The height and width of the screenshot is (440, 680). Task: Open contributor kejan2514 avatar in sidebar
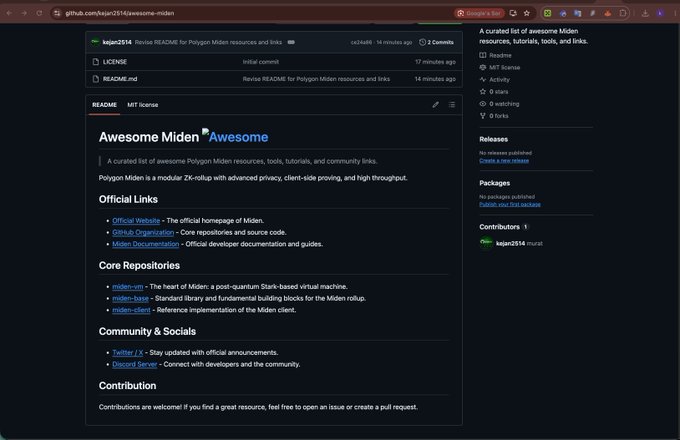coord(486,243)
